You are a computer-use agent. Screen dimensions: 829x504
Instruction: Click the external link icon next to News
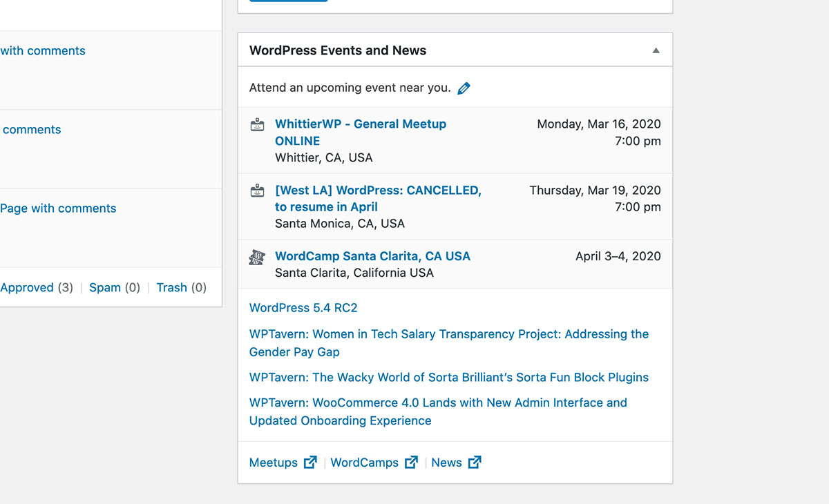475,463
